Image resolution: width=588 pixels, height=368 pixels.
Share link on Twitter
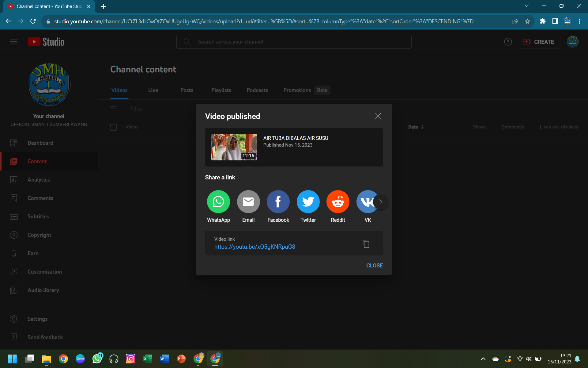point(308,202)
